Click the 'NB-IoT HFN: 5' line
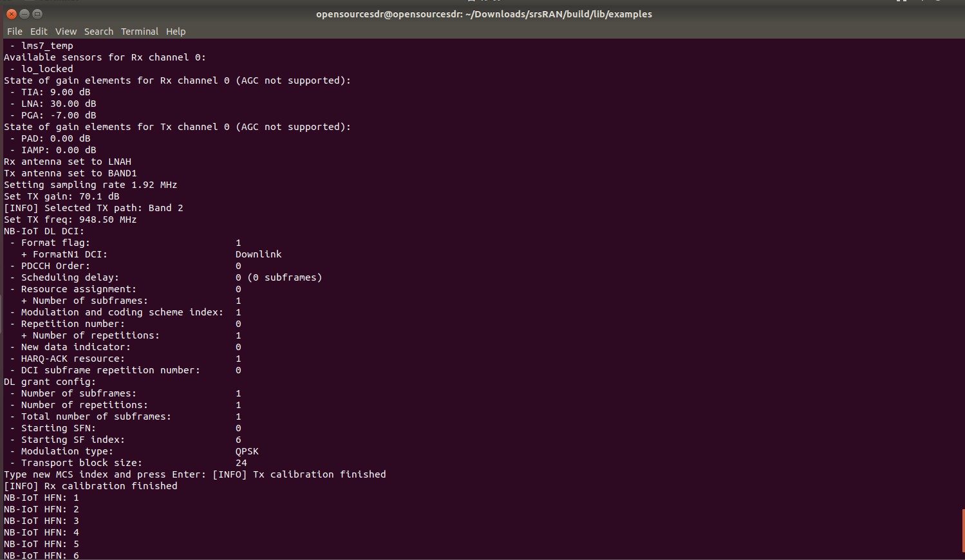Viewport: 965px width, 560px height. (x=42, y=544)
